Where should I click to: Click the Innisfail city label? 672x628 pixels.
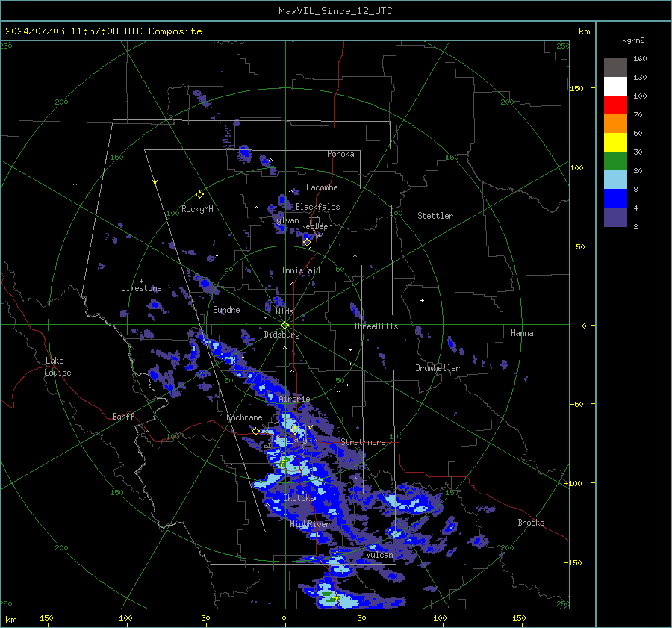pos(301,270)
